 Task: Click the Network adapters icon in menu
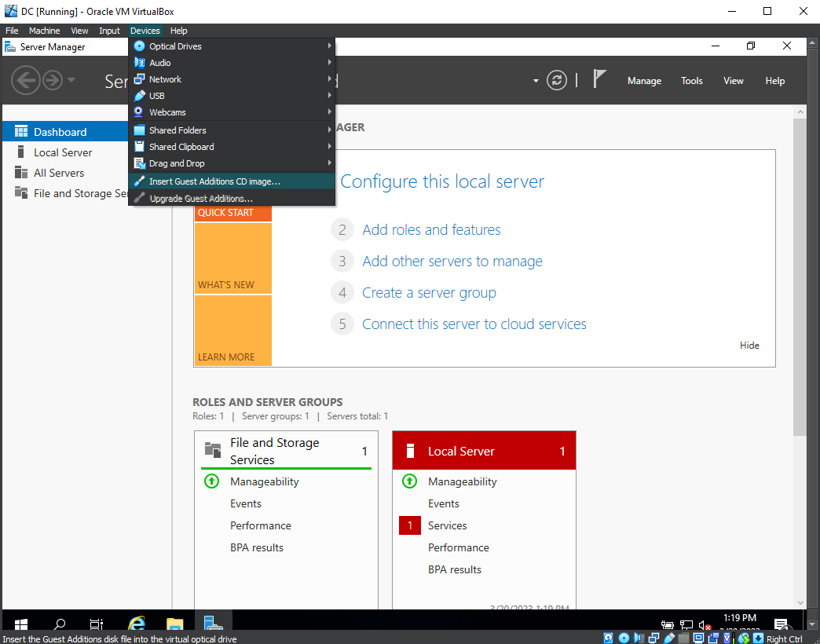[x=139, y=79]
